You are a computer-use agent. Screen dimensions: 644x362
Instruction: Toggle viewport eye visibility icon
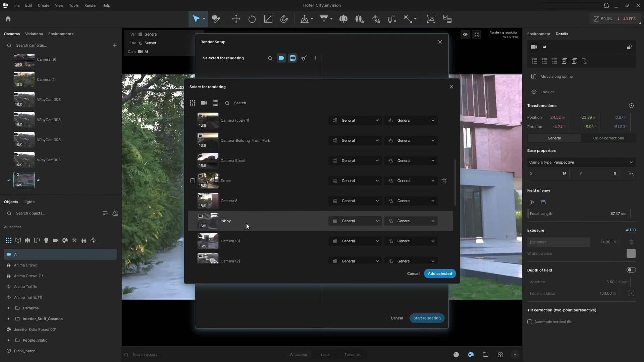(465, 35)
